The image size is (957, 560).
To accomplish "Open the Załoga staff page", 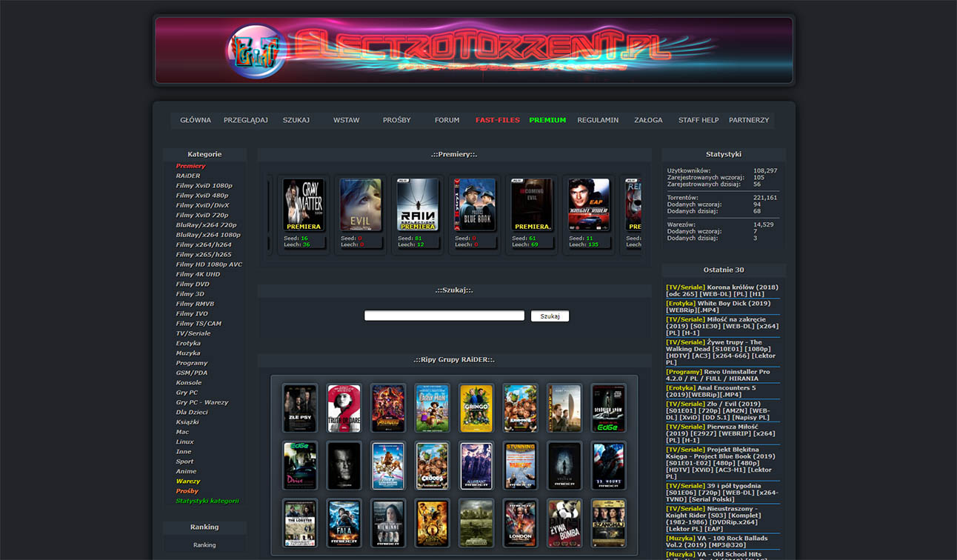I will pyautogui.click(x=648, y=120).
